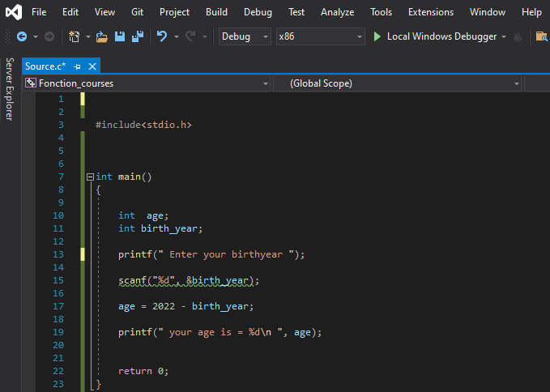
Task: Click the #include<stdio.h> line
Action: click(x=143, y=125)
